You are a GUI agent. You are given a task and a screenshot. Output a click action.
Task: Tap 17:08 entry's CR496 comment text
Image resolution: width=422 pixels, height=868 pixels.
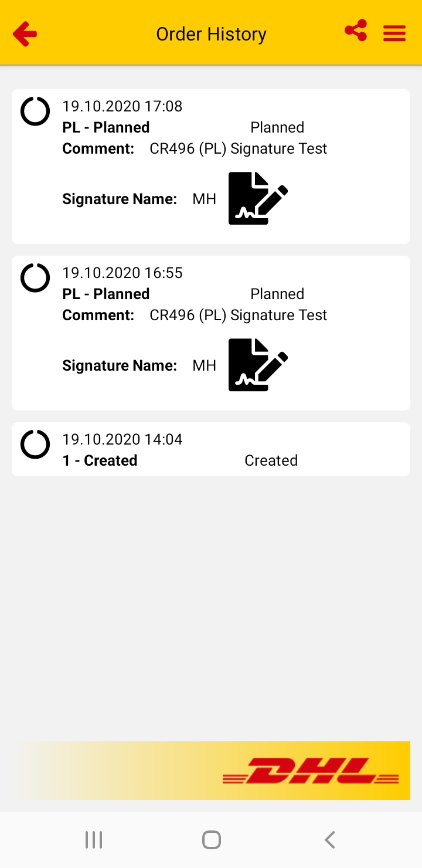(238, 148)
